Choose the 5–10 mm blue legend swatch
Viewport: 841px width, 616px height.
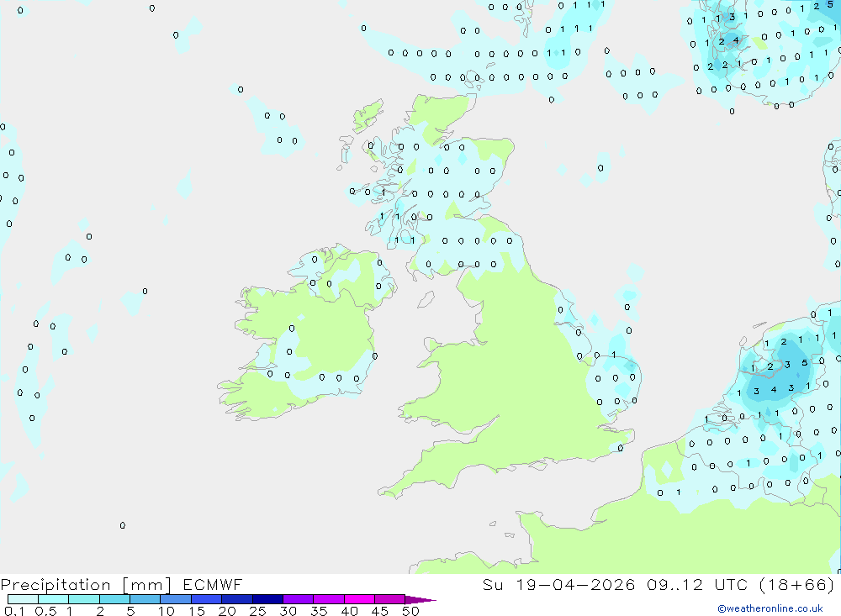pyautogui.click(x=145, y=599)
